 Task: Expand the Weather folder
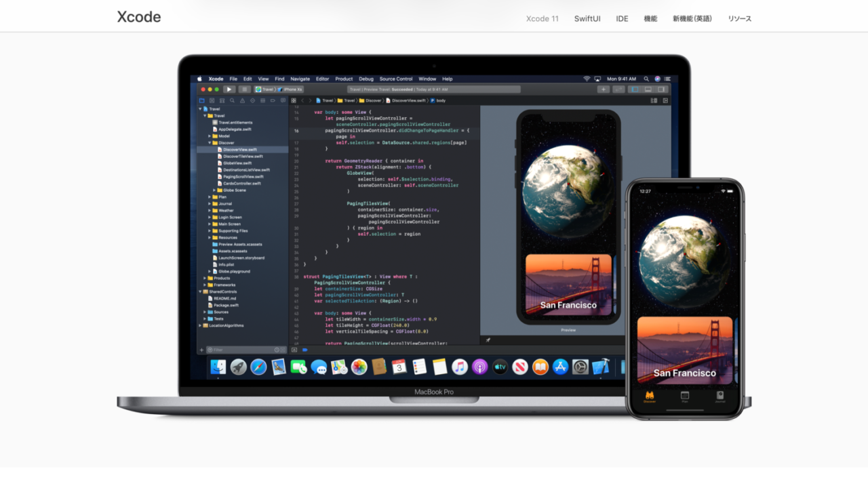(x=210, y=210)
